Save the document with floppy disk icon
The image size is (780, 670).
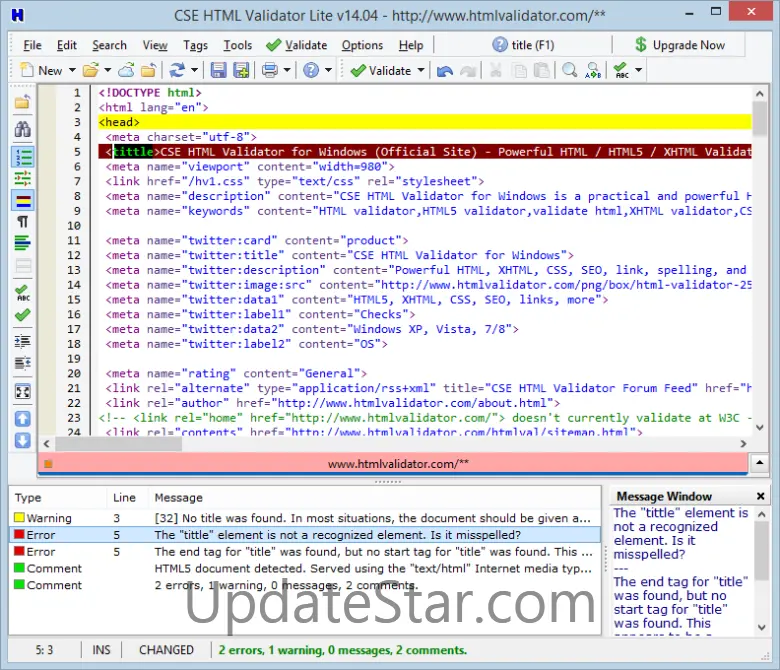click(218, 71)
